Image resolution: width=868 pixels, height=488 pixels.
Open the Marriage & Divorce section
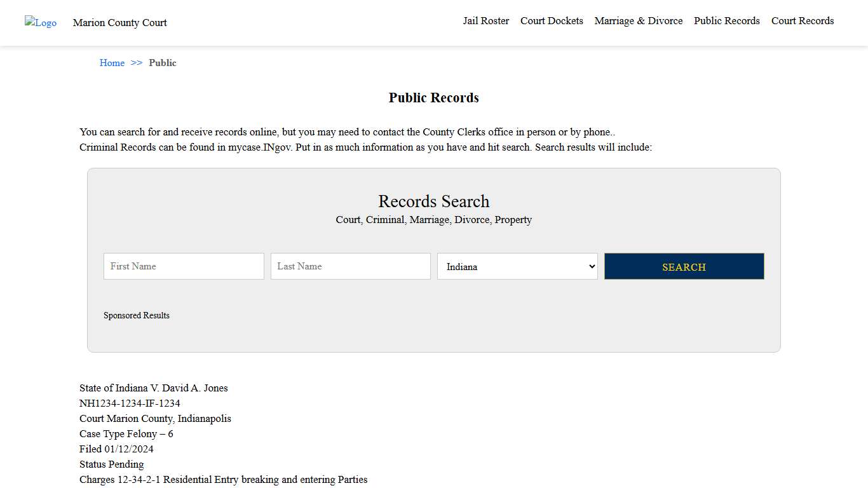pyautogui.click(x=638, y=20)
